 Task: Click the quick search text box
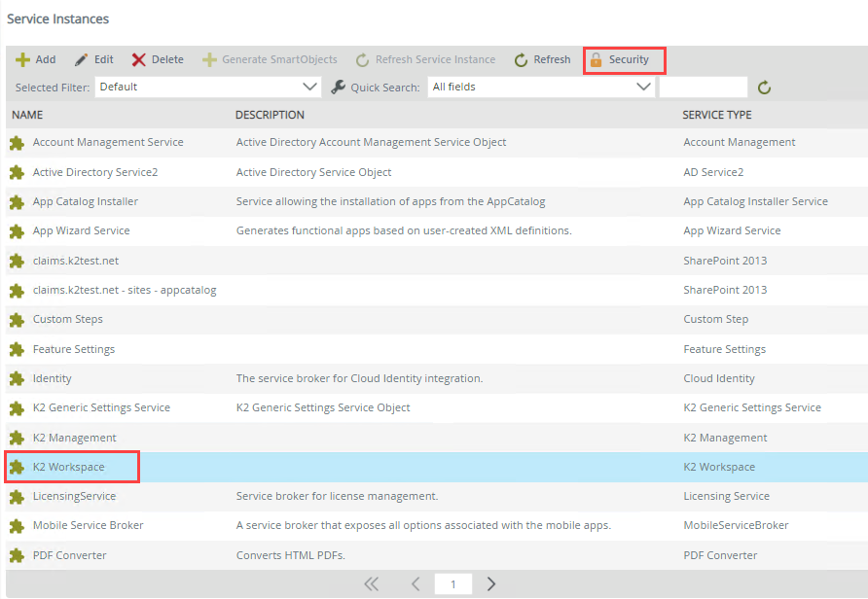tap(704, 87)
